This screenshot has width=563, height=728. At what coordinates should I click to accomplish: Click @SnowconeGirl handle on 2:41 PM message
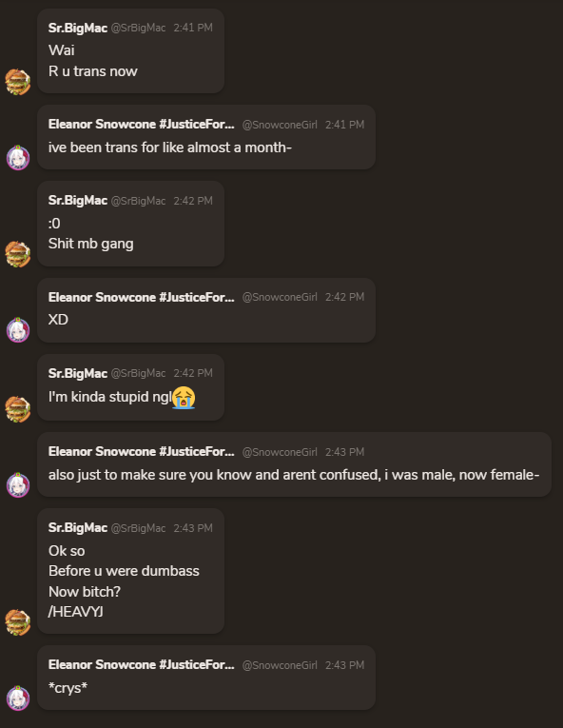(x=280, y=125)
